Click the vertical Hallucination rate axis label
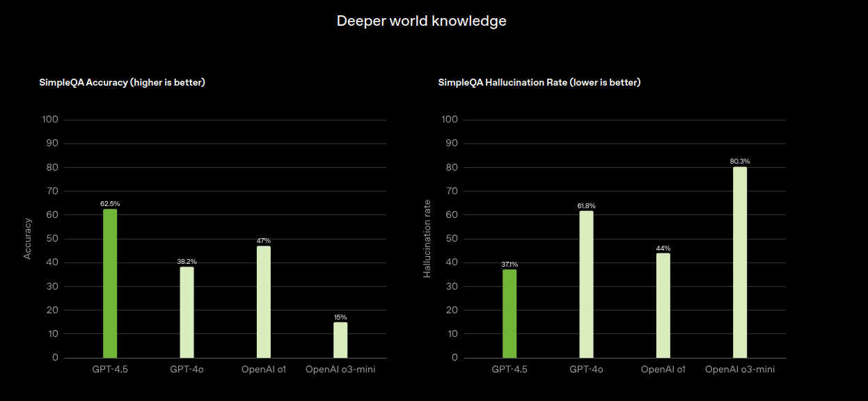The image size is (868, 401). (427, 239)
